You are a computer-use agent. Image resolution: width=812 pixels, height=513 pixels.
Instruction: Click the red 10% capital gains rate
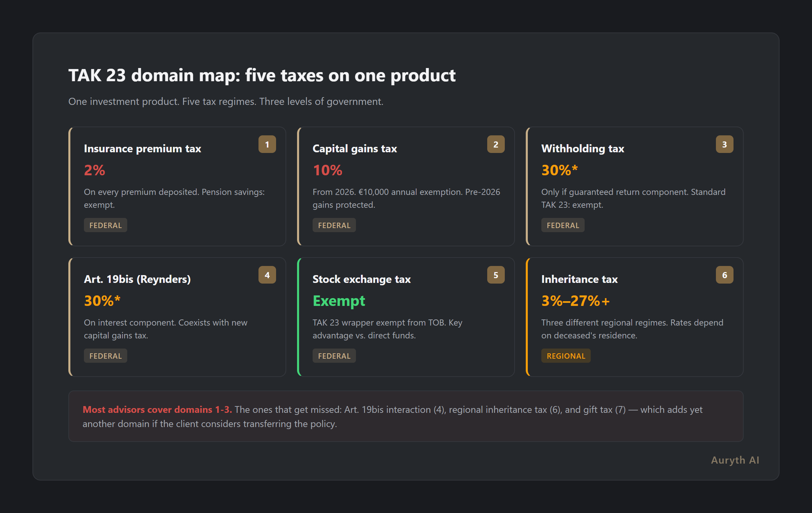click(x=327, y=170)
